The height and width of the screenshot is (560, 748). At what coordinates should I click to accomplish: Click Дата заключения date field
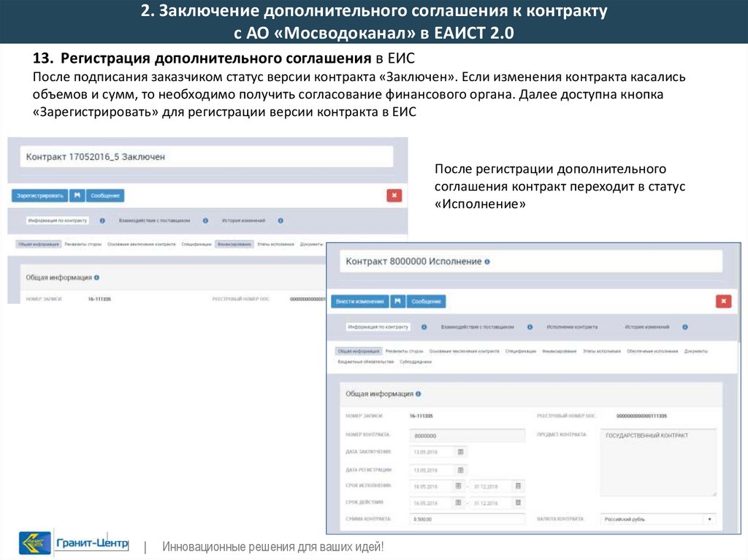click(432, 452)
